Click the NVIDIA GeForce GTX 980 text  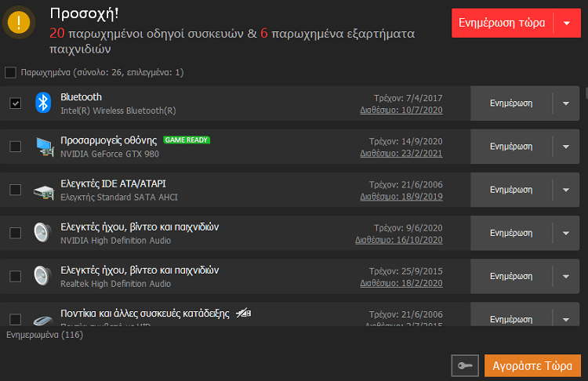point(110,154)
